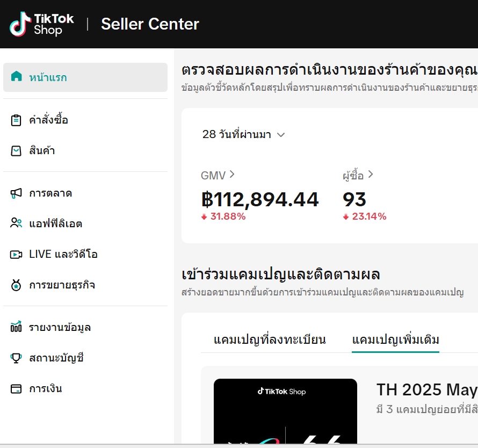
Task: Click the Seller Center header text
Action: pyautogui.click(x=150, y=24)
